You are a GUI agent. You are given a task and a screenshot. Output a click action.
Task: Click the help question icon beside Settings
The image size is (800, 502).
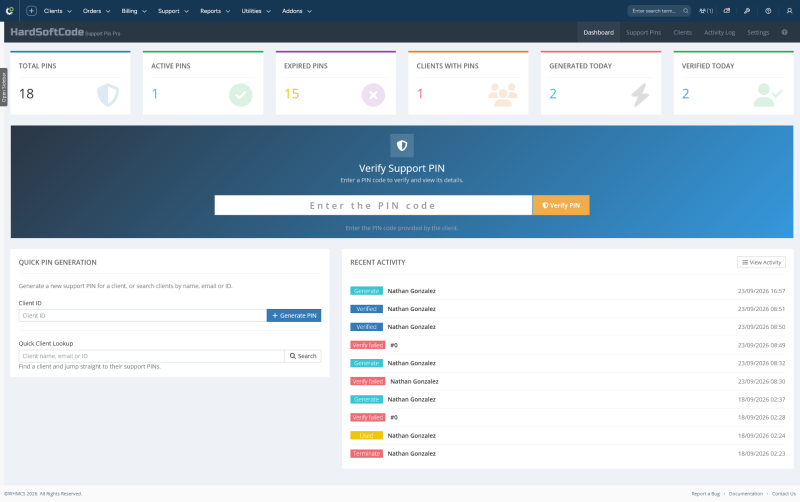(784, 32)
